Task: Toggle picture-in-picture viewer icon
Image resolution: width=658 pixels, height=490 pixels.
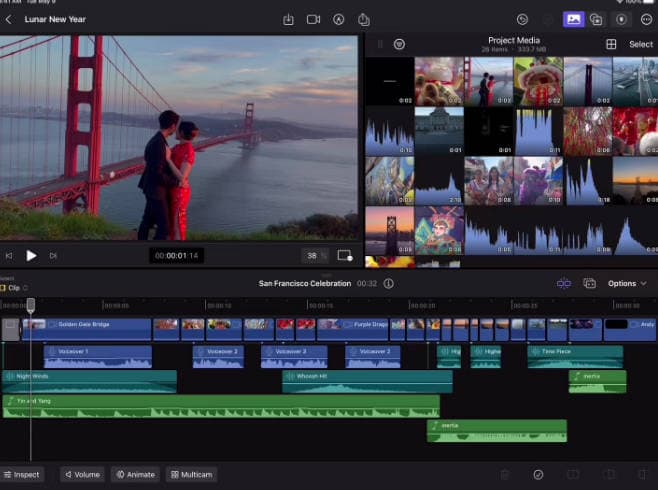Action: [345, 255]
